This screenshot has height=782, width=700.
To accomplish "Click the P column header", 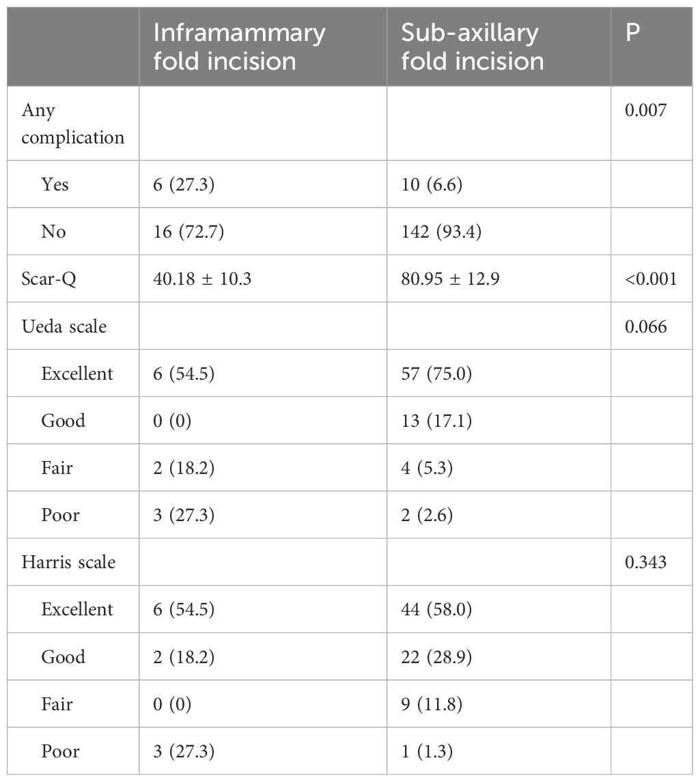I will [x=632, y=33].
